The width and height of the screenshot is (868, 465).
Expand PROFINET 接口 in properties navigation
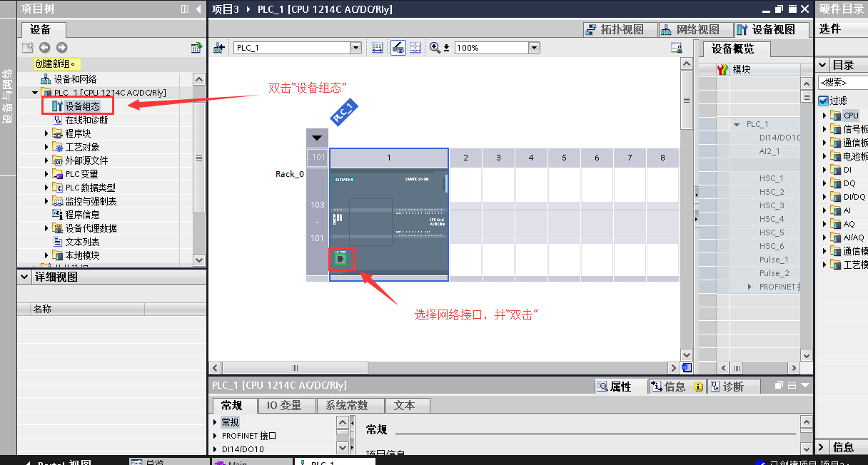click(216, 436)
